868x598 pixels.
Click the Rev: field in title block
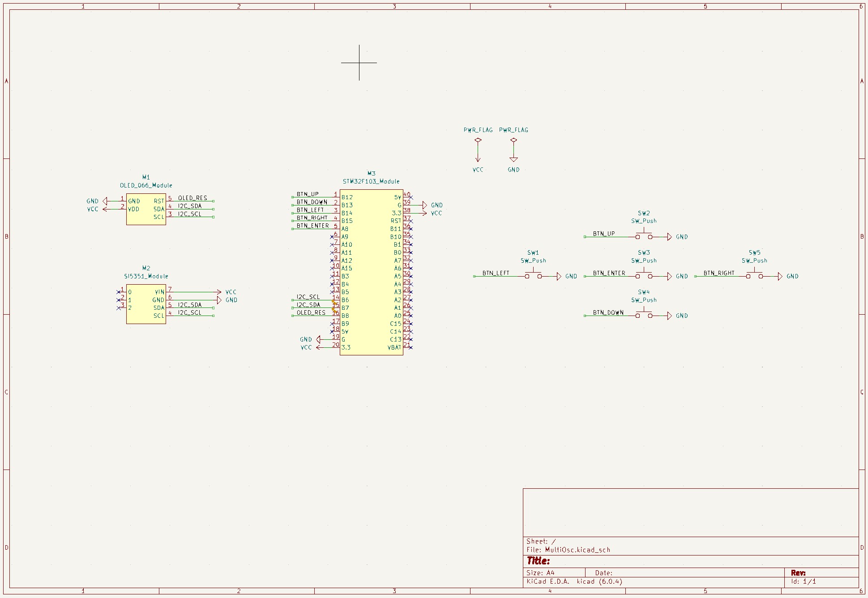798,572
